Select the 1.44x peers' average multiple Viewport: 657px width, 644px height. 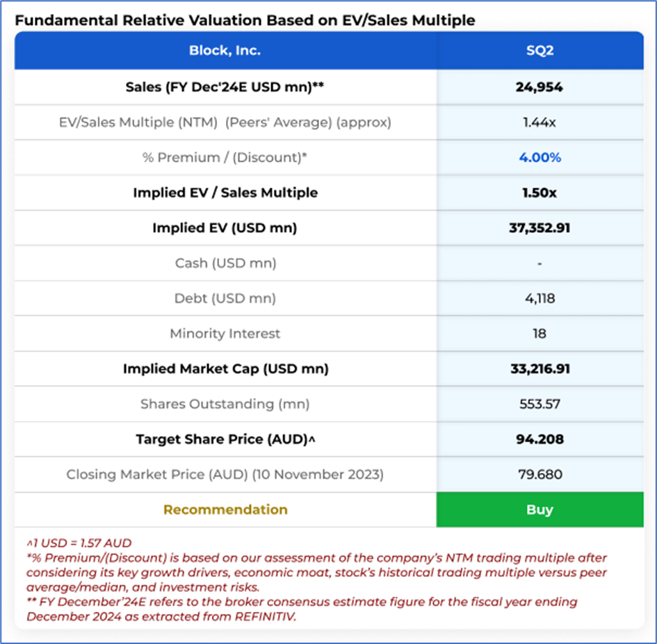pos(540,122)
